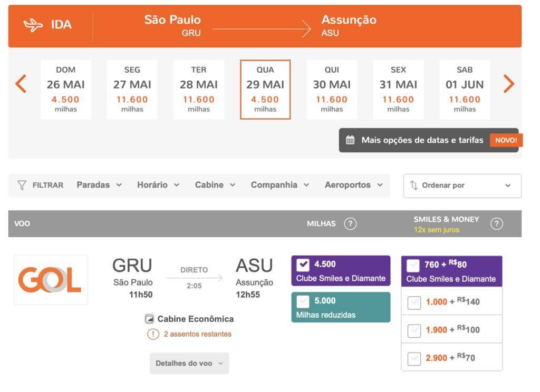Screen dimensions: 540x392
Task: Choose the SEX 31 MAI date tab
Action: 398,90
